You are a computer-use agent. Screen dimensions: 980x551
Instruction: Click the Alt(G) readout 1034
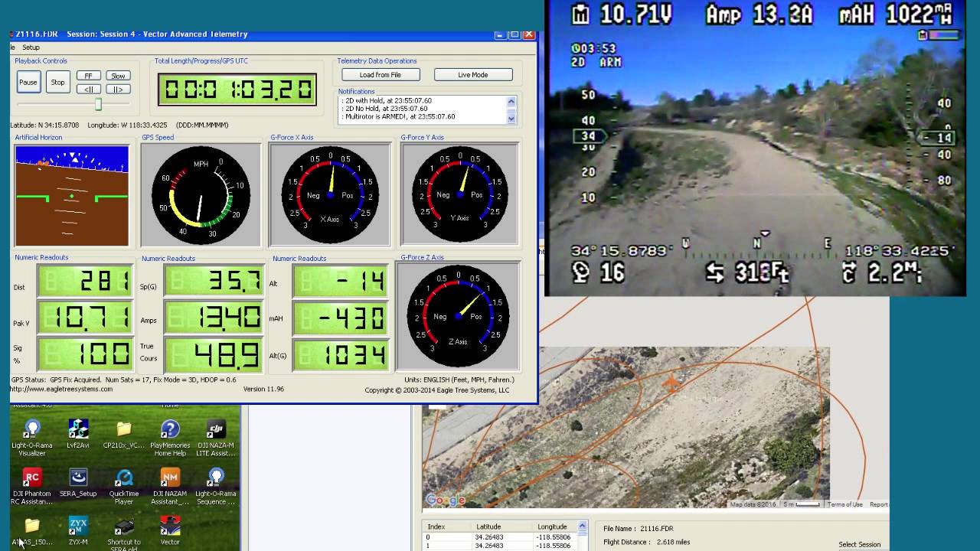341,354
